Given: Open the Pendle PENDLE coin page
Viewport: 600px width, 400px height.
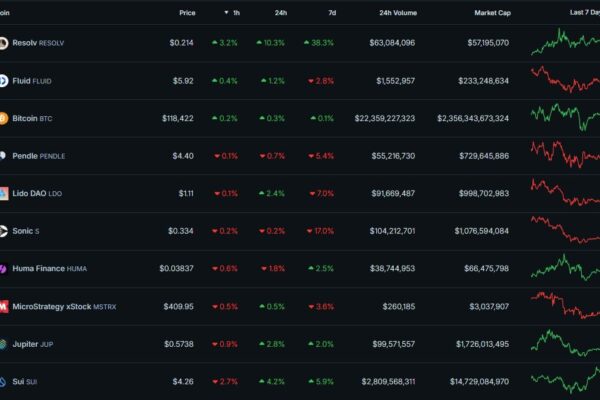Looking at the screenshot, I should click(x=39, y=156).
